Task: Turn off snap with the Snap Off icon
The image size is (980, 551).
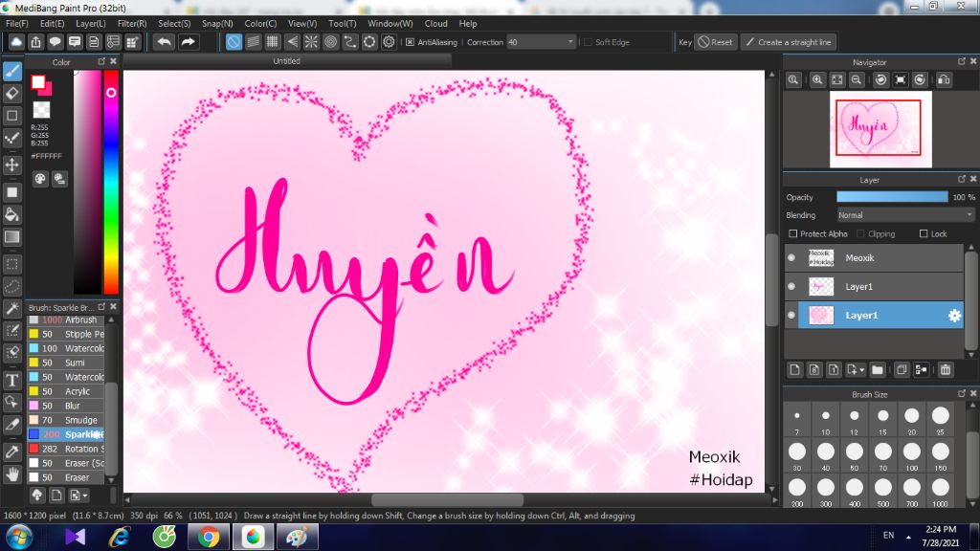Action: [234, 42]
